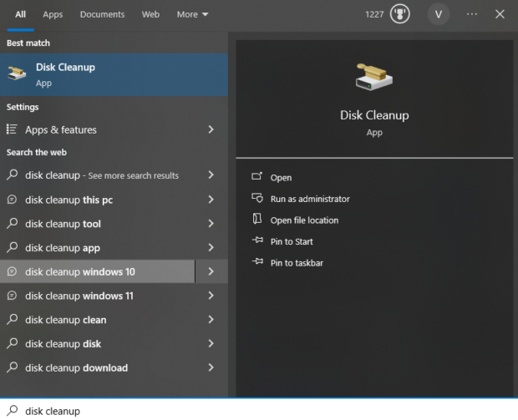Click the Run as administrator shield icon

click(256, 199)
